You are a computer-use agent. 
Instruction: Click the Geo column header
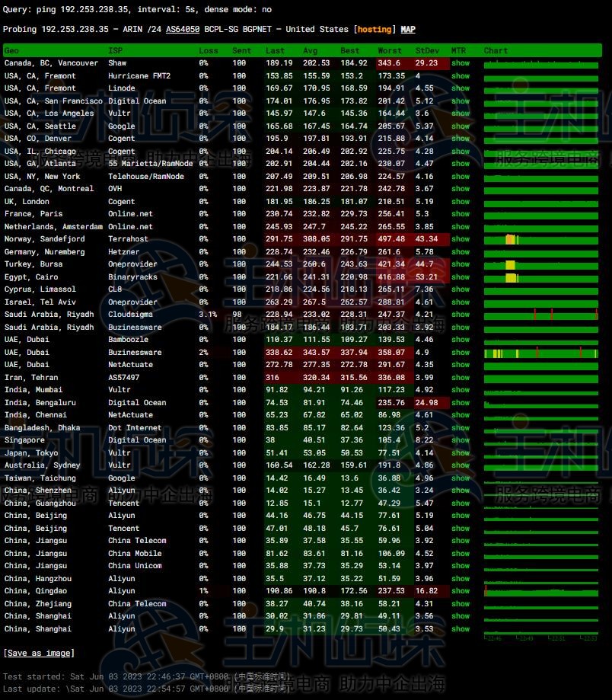tap(11, 50)
